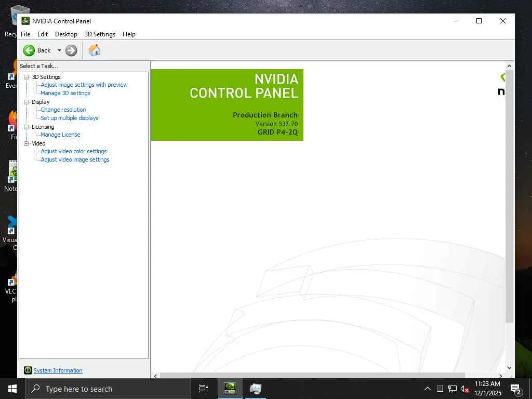Screen dimensions: 532x399
Task: Minimize the NVIDIA Control Panel window
Action: point(456,21)
